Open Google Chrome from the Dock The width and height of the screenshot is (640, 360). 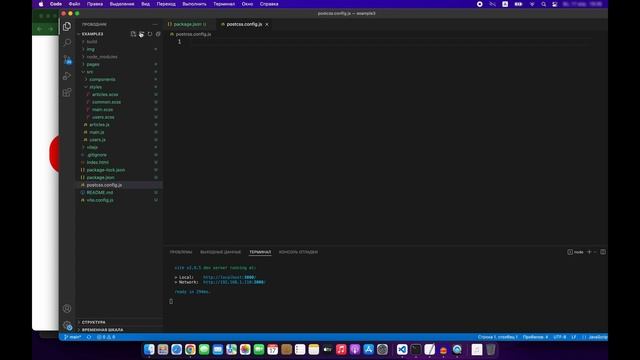coord(190,349)
